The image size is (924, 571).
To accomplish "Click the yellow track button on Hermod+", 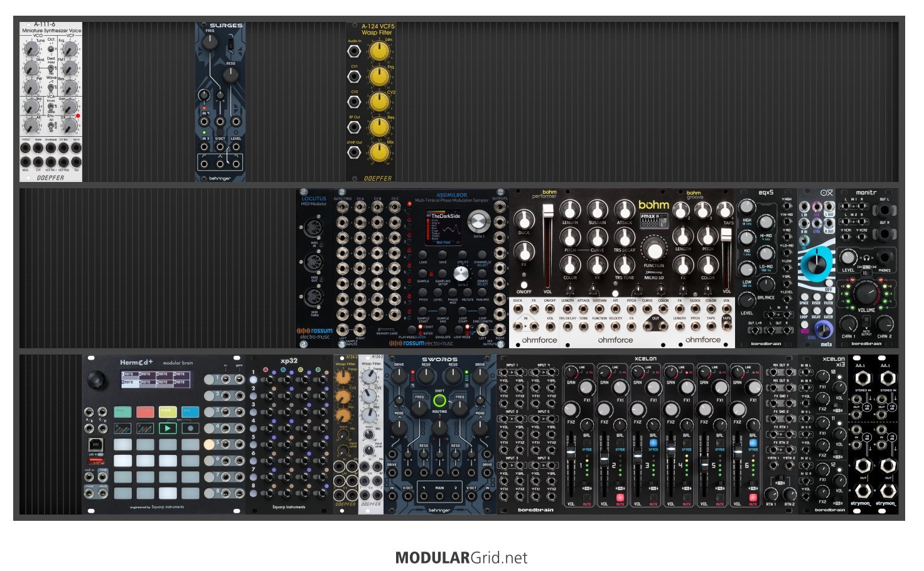I will 168,412.
